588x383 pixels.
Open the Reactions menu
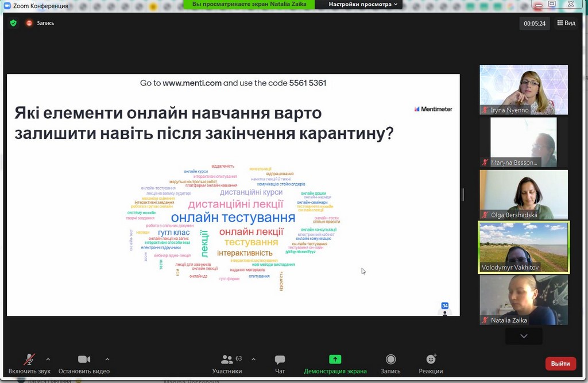pos(431,359)
